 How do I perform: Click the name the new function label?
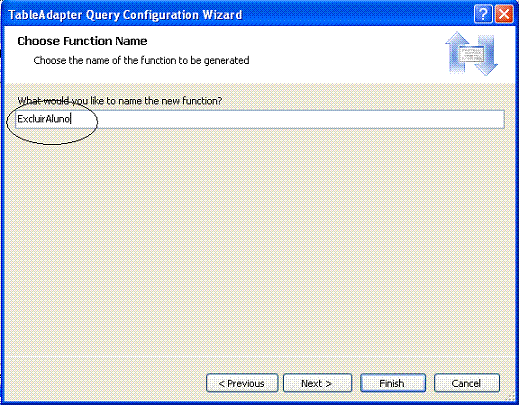pos(120,101)
